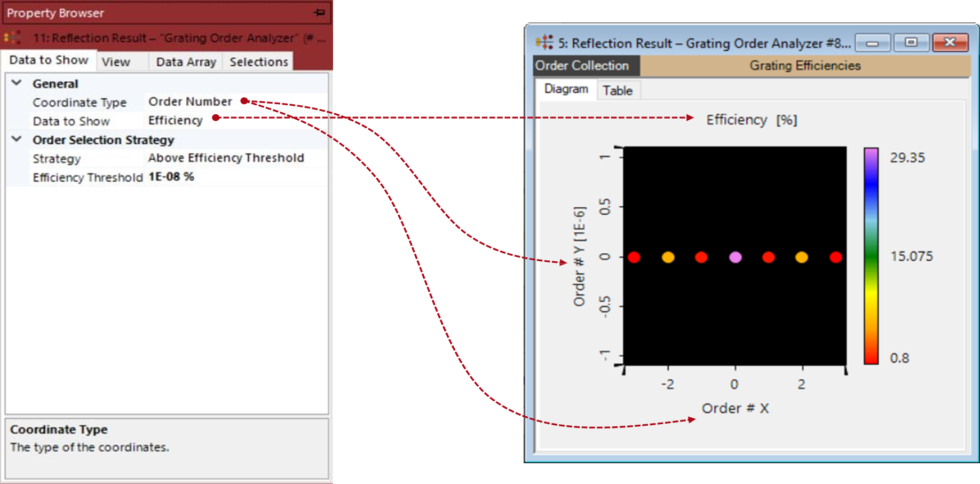Viewport: 980px width, 484px height.
Task: Click the Grating Order Analyzer icon in Property Browser
Action: click(x=12, y=38)
